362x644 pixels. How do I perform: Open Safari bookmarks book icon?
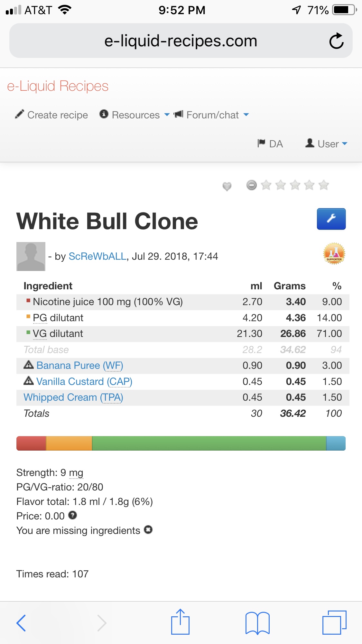pyautogui.click(x=257, y=623)
